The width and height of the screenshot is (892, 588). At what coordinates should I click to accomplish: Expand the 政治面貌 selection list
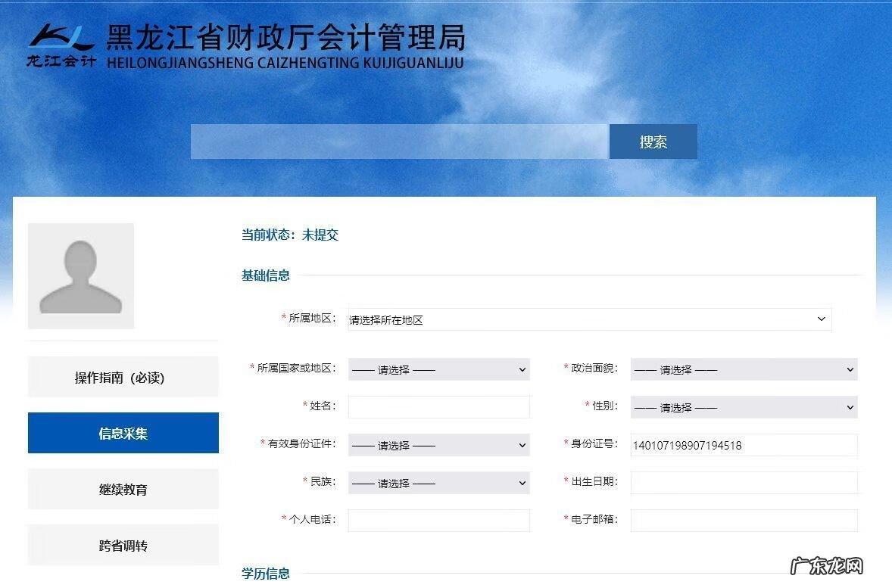[x=744, y=369]
